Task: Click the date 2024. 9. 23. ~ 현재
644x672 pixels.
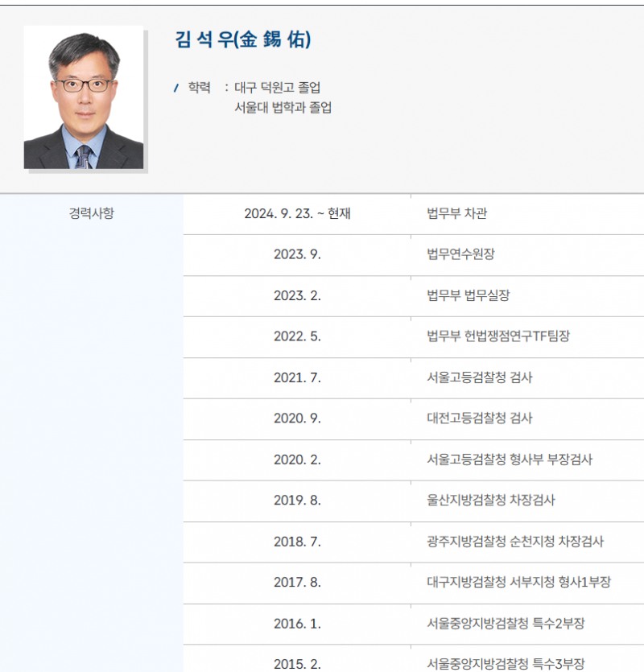Action: pyautogui.click(x=298, y=213)
